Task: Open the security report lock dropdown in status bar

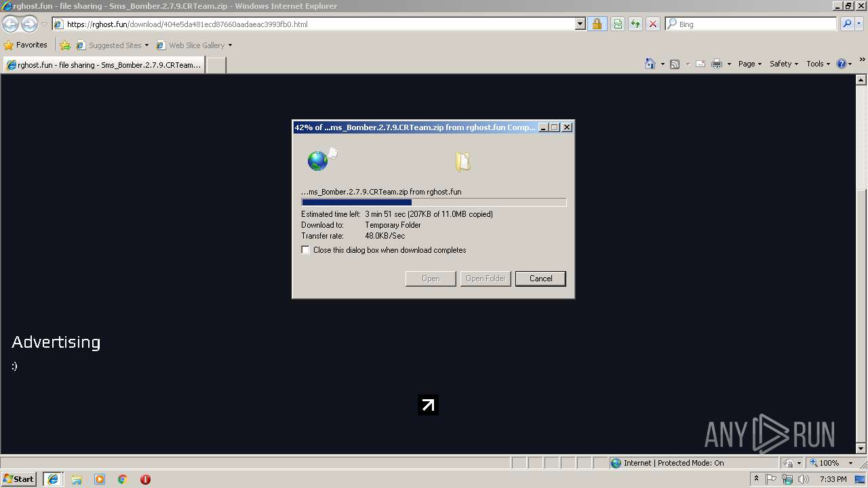Action: [793, 463]
